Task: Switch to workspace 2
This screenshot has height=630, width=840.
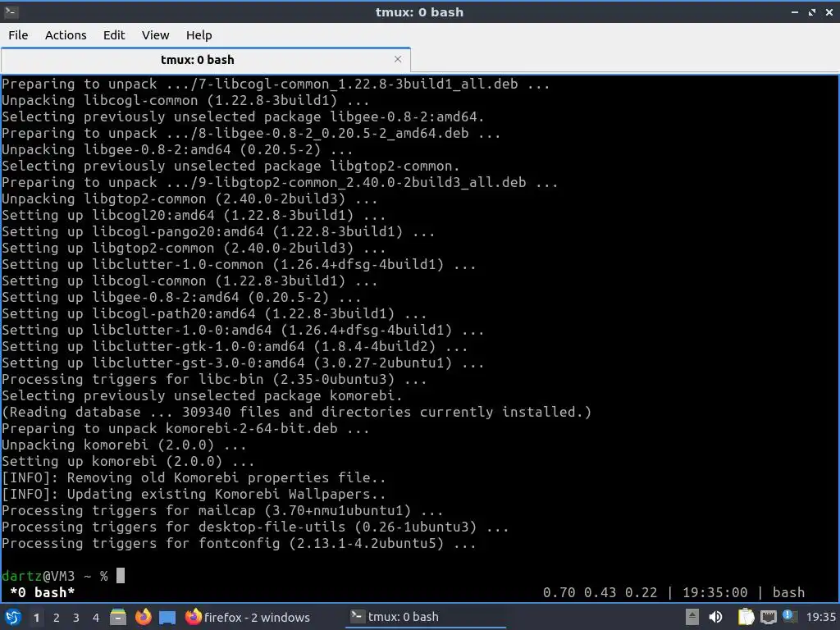Action: click(x=57, y=618)
